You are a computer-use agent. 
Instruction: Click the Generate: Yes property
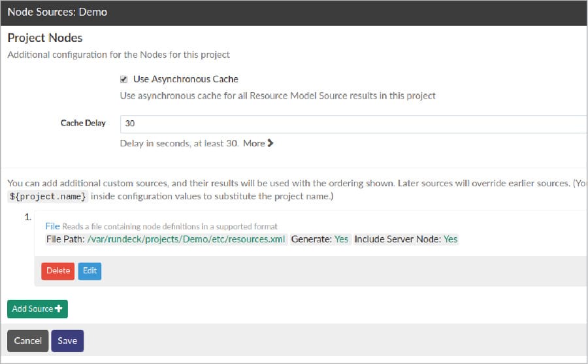pos(320,239)
